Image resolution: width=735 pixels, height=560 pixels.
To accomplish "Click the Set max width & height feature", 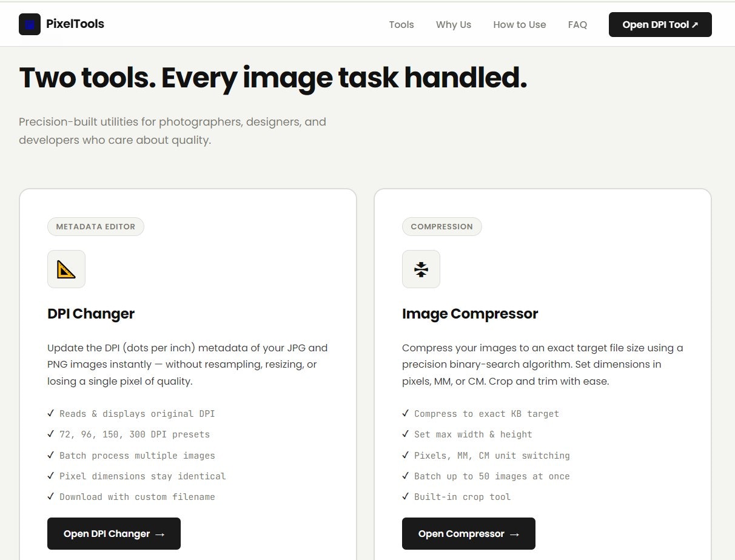I will point(472,434).
